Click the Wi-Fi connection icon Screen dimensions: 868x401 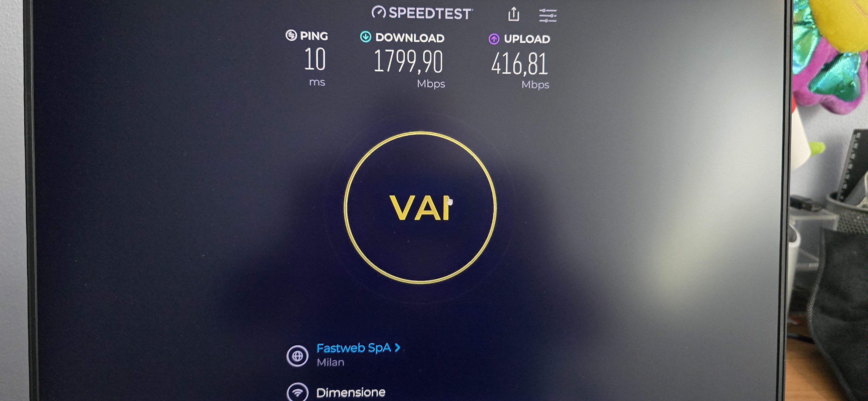pos(297,392)
